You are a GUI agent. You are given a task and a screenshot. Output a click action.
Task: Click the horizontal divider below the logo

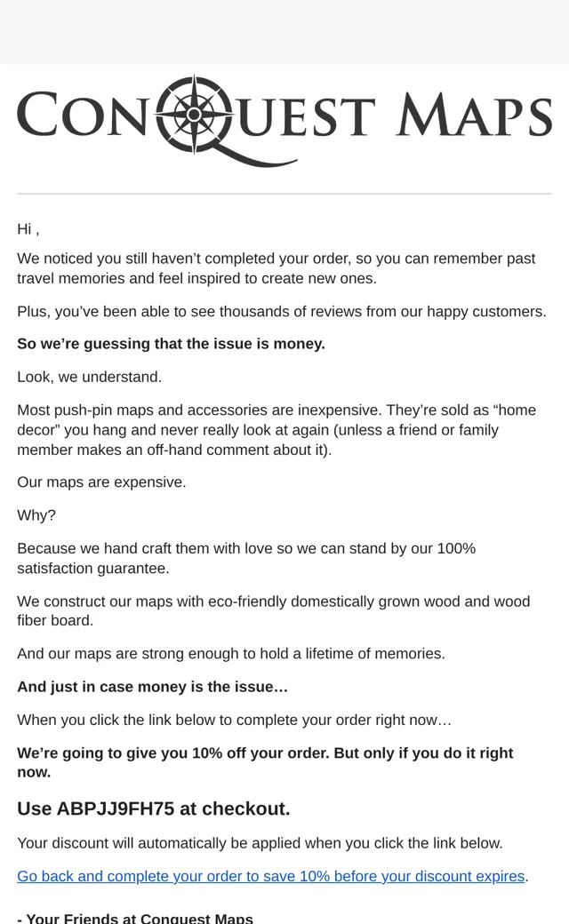pyautogui.click(x=284, y=194)
